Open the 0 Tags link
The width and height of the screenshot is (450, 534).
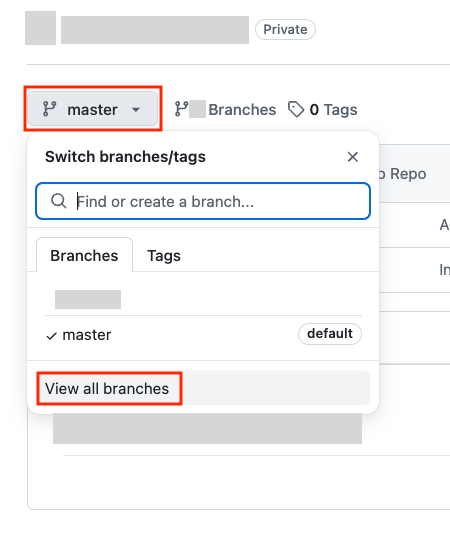point(323,109)
